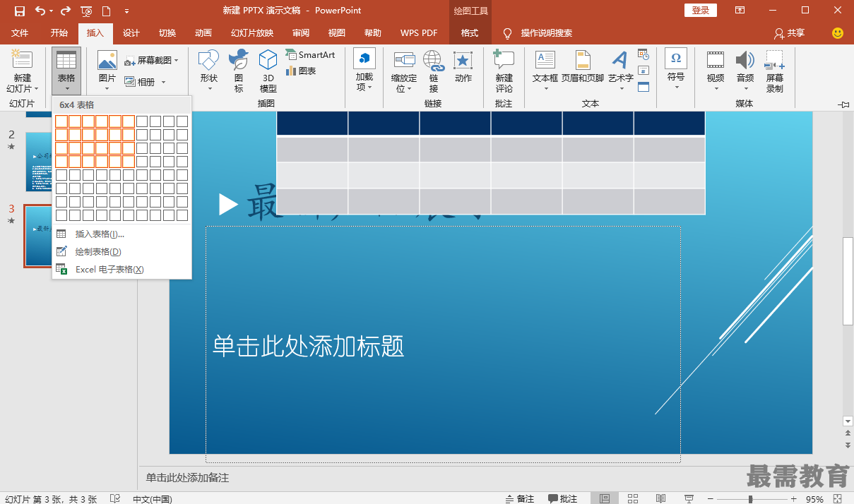This screenshot has width=854, height=504.
Task: Insert a SmartArt graphic
Action: pyautogui.click(x=310, y=55)
